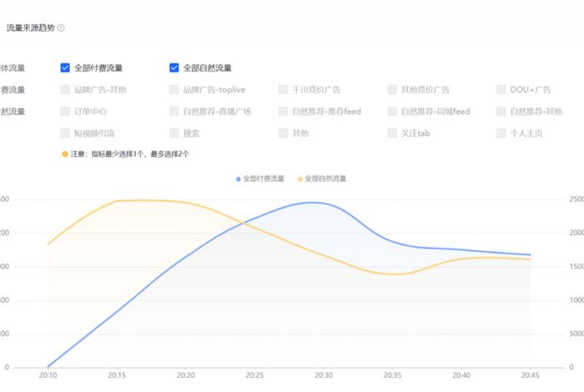Screen dimensions: 584x392
Task: Select the 短视频引流 checkbox
Action: [65, 133]
